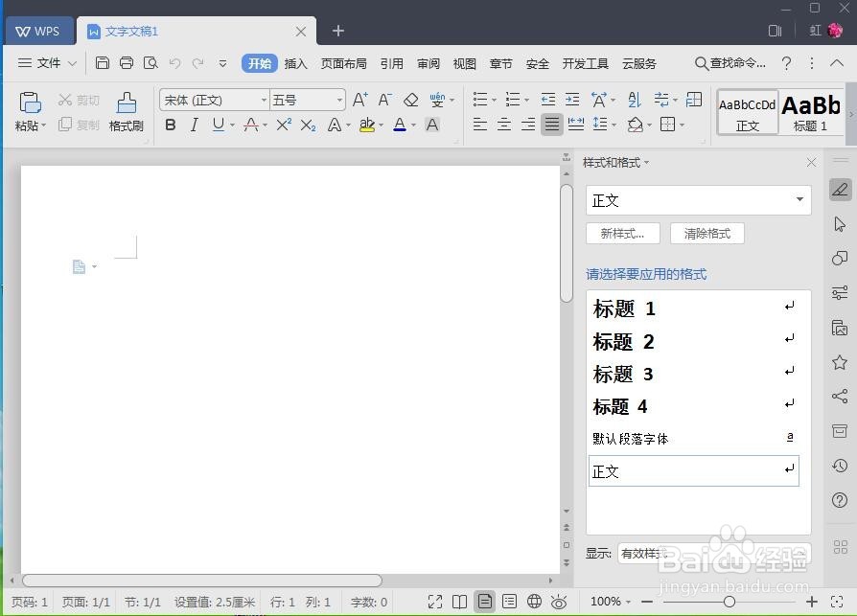The height and width of the screenshot is (616, 857).
Task: Click the Redo arrow
Action: pos(197,63)
